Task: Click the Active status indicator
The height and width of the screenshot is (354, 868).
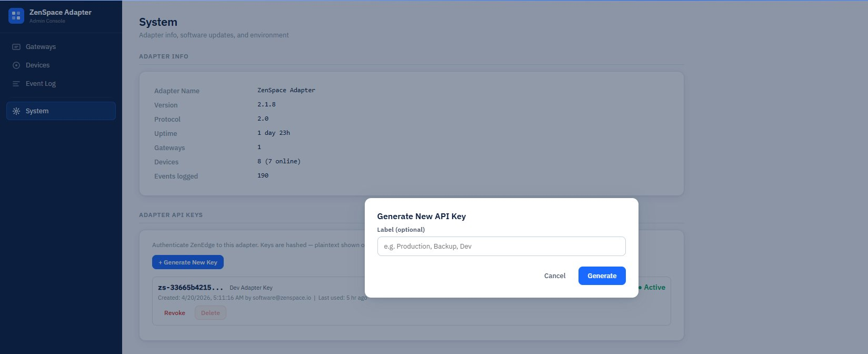Action: tap(652, 287)
